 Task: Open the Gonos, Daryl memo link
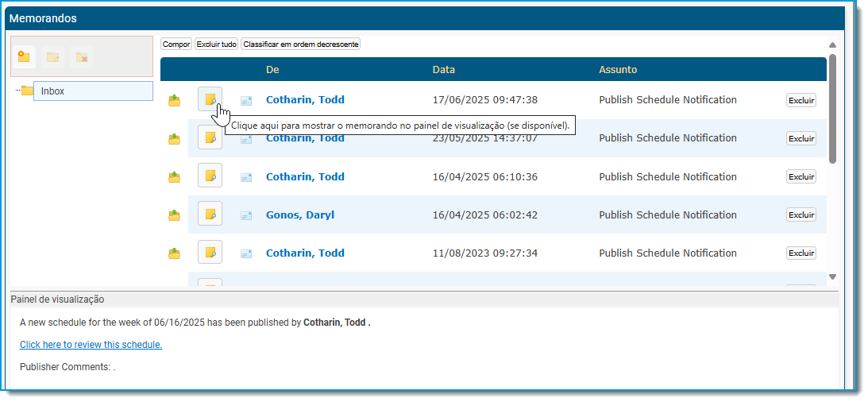tap(300, 215)
